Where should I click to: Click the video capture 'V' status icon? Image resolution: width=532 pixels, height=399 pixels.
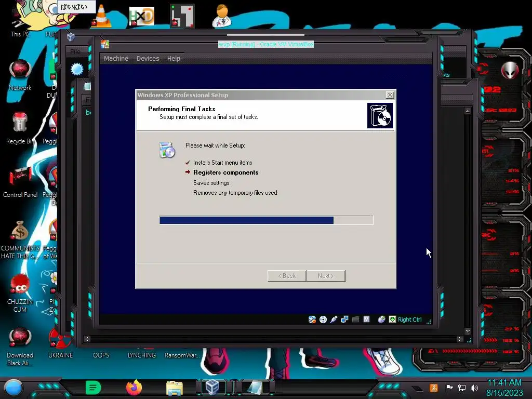pyautogui.click(x=366, y=320)
